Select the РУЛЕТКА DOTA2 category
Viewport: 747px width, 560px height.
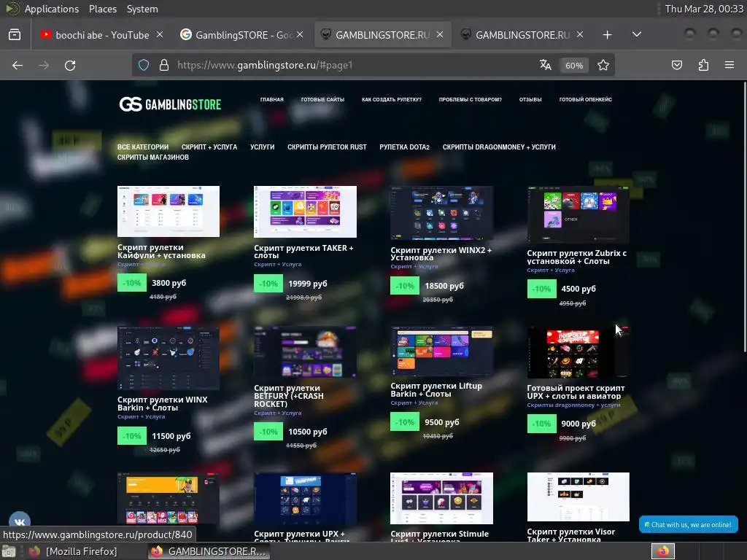(404, 147)
